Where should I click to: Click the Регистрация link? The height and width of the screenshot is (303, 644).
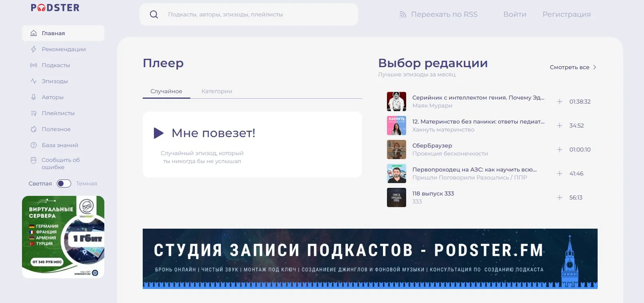click(x=566, y=14)
